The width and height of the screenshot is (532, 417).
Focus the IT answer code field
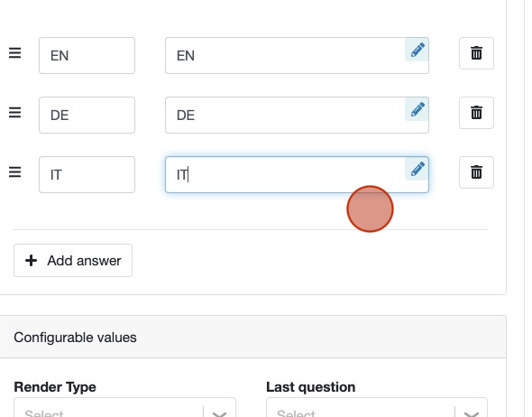pos(87,174)
